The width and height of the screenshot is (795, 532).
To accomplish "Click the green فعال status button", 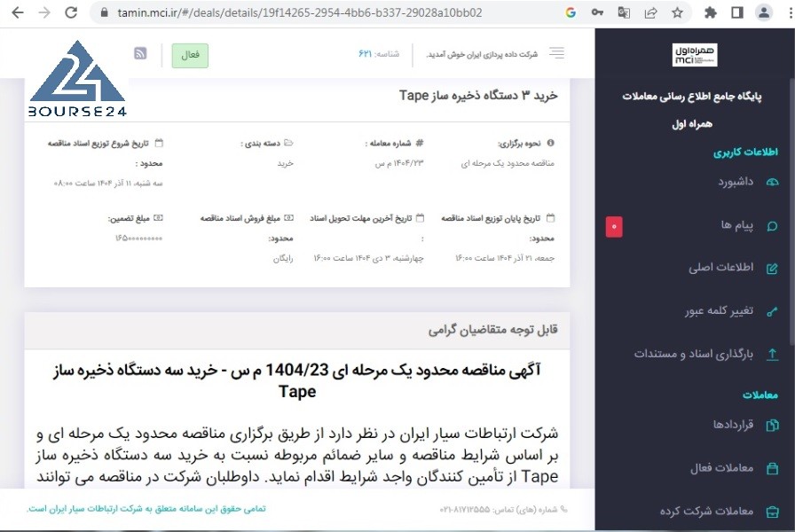I will tap(190, 55).
